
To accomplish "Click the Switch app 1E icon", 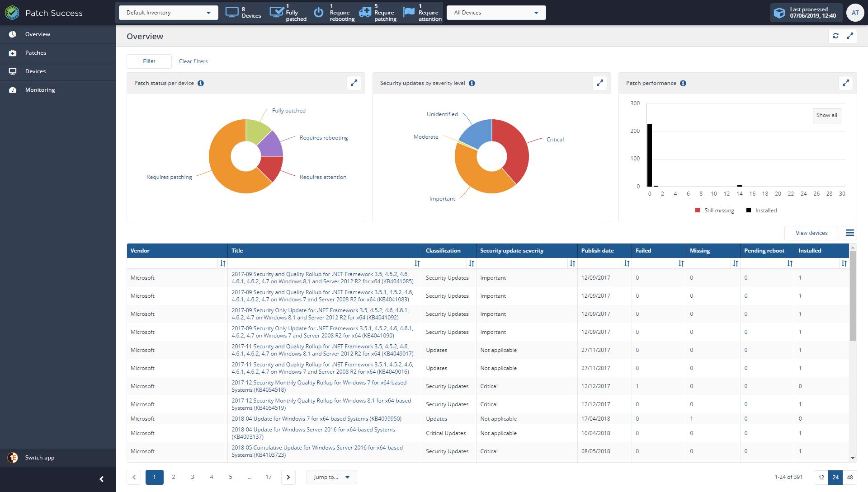I will click(13, 458).
